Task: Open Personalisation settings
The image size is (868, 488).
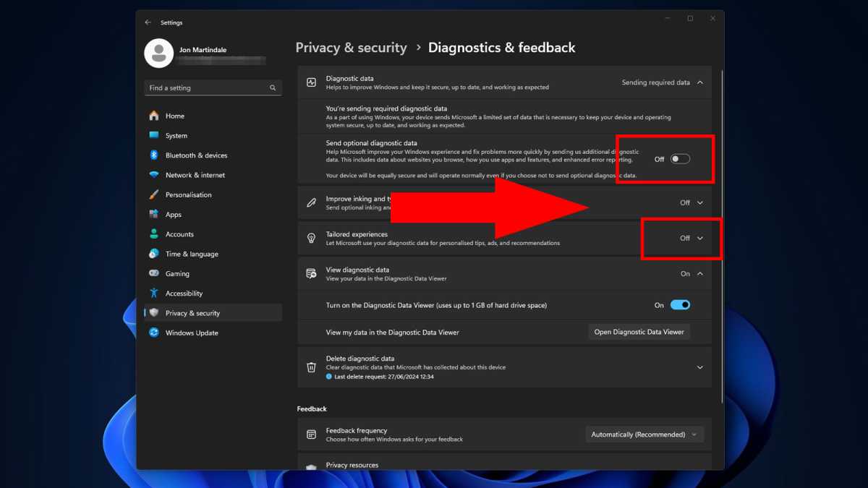Action: coord(213,194)
